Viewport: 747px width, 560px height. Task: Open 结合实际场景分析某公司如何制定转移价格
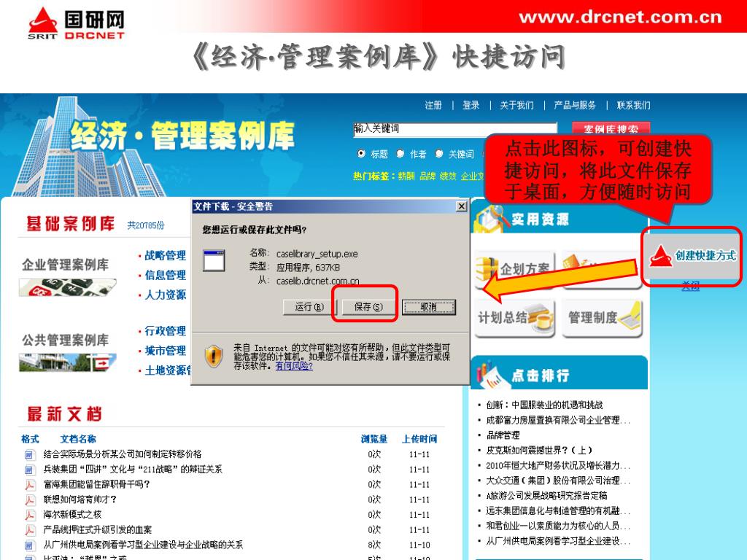point(123,454)
